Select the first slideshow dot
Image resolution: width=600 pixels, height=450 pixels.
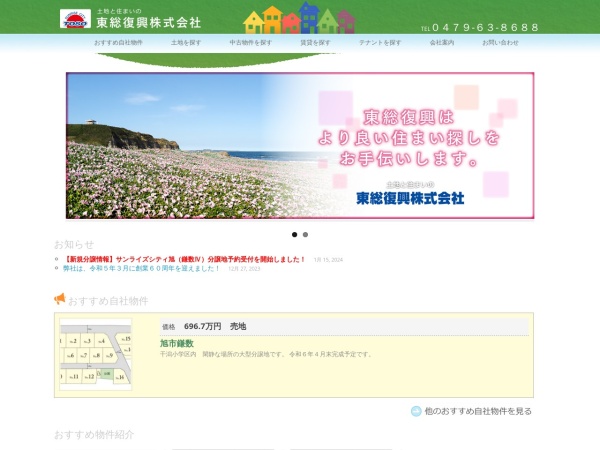(294, 235)
